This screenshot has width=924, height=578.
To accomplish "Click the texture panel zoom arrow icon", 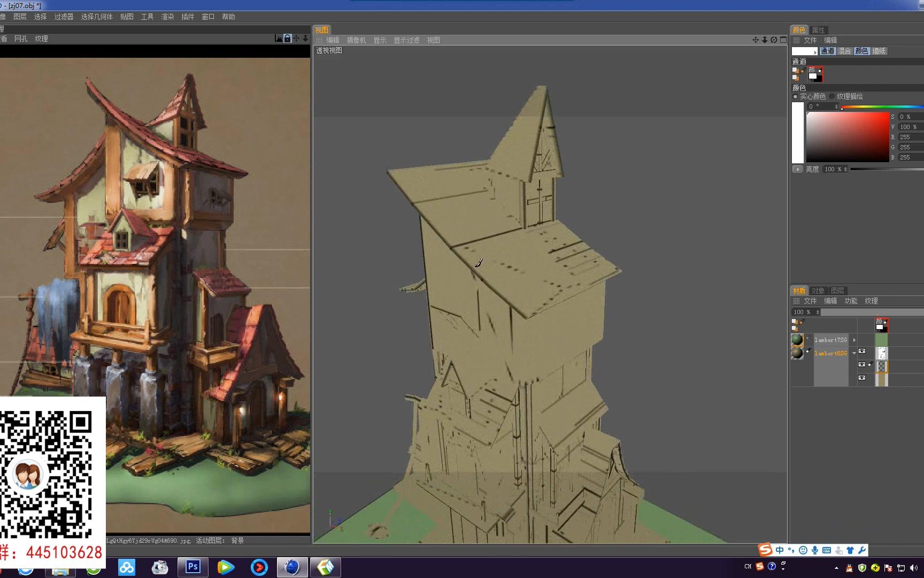I will pyautogui.click(x=305, y=39).
